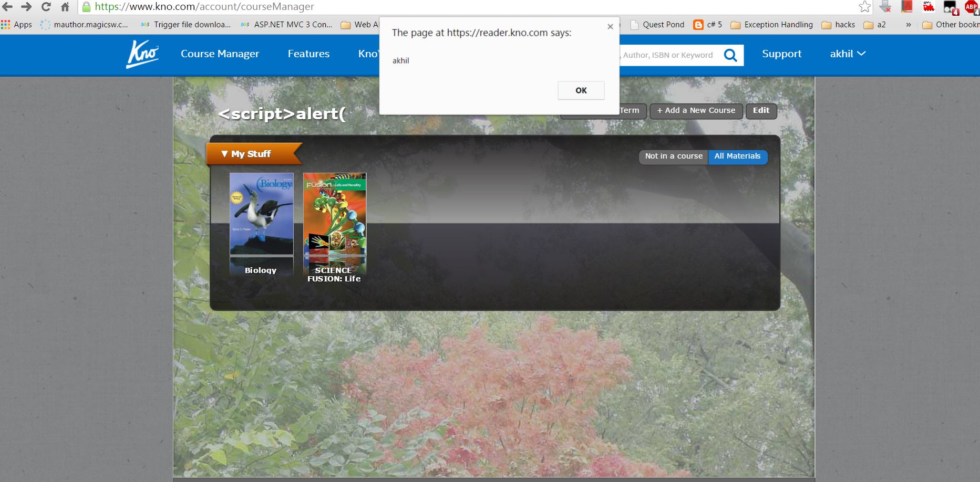
Task: Reload the page with the refresh icon
Action: (46, 7)
